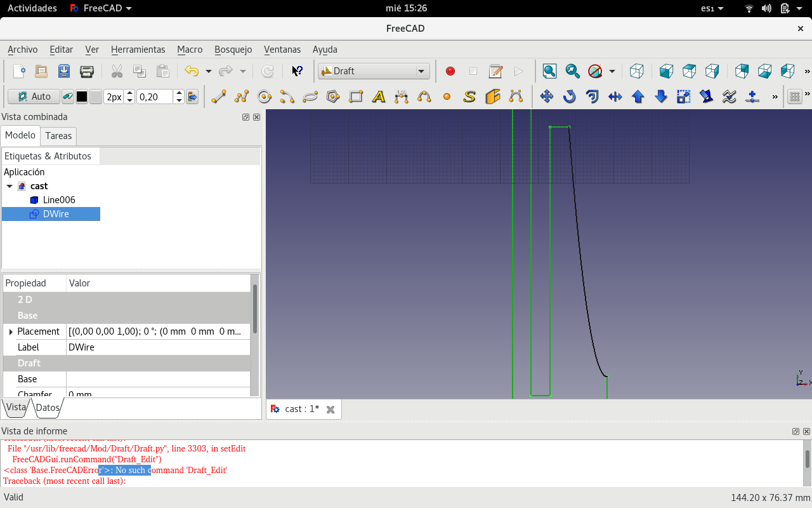This screenshot has width=812, height=508.
Task: Print the document
Action: (x=87, y=71)
